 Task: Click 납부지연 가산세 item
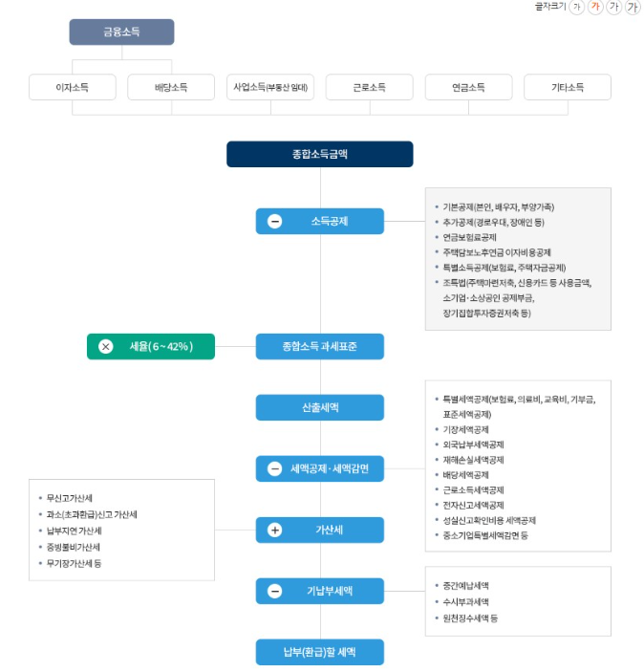click(x=75, y=531)
